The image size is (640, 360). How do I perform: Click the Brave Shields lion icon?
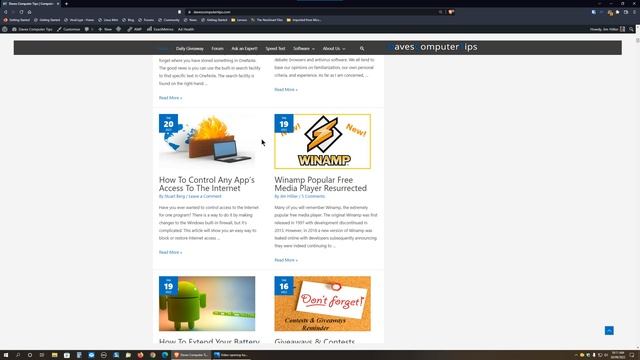point(451,12)
